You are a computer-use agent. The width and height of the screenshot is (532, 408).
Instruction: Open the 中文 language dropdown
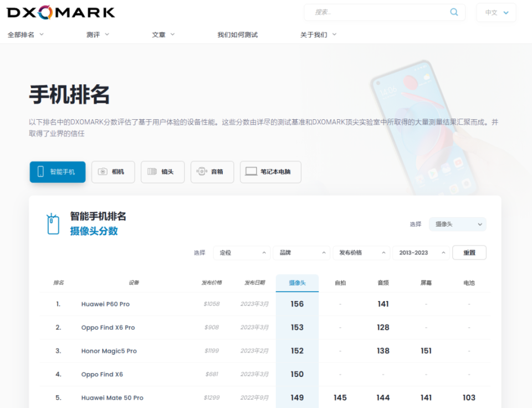tap(495, 12)
